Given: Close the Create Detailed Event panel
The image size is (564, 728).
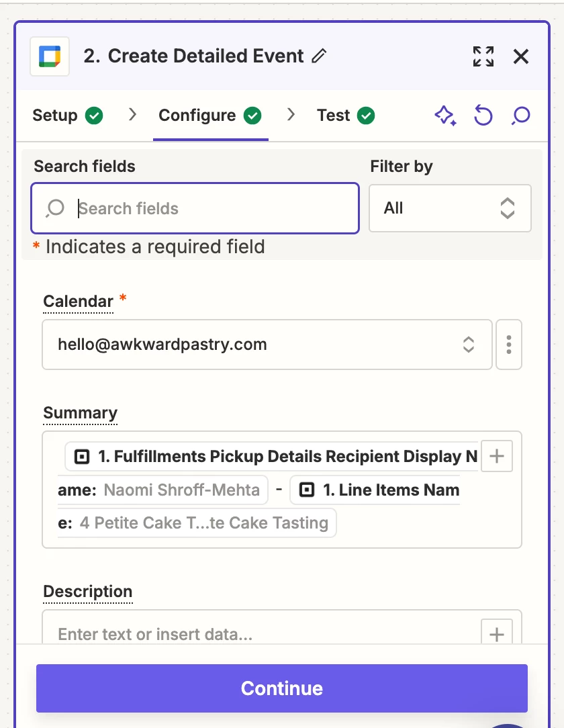Looking at the screenshot, I should tap(521, 56).
